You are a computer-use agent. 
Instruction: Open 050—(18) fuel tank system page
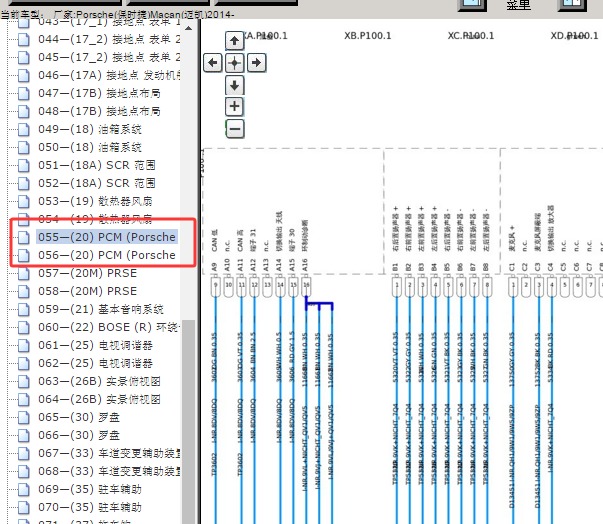tap(90, 147)
